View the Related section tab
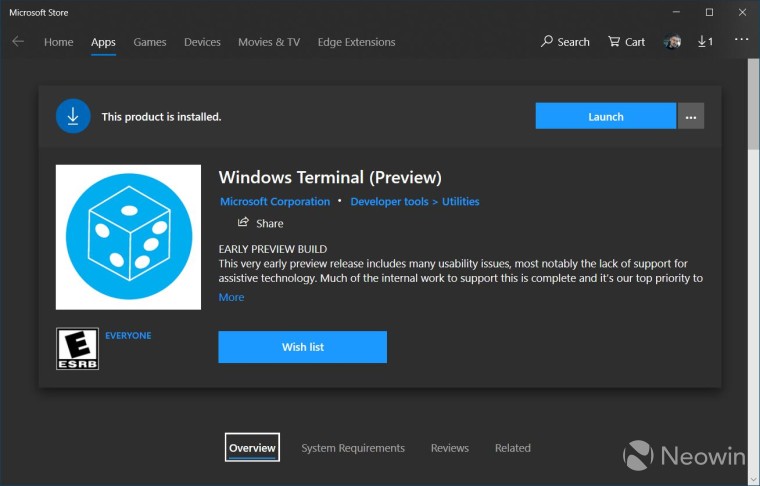The image size is (760, 486). tap(513, 448)
